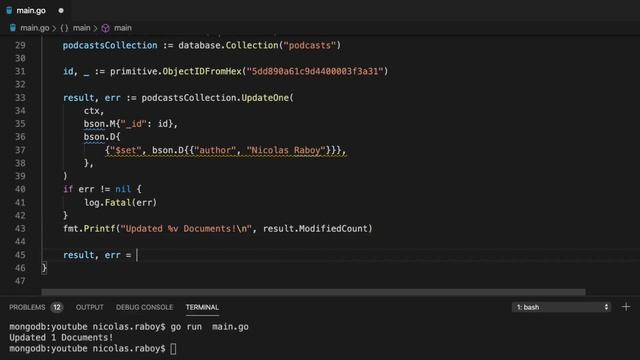Click line number 33 in the gutter

point(20,98)
